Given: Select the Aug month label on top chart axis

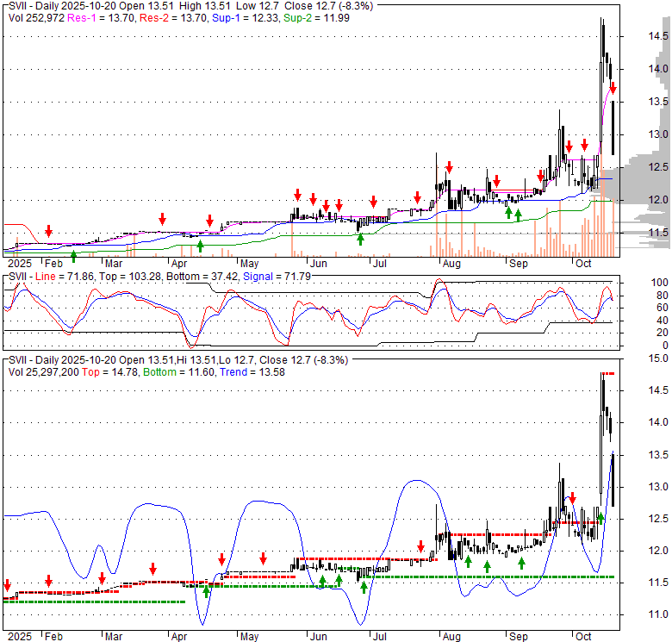Looking at the screenshot, I should (x=447, y=263).
